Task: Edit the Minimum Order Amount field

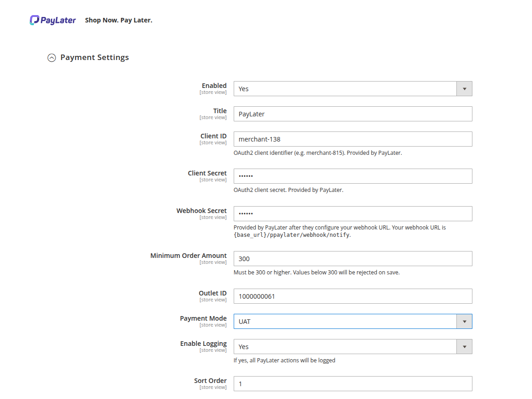Action: pyautogui.click(x=353, y=259)
